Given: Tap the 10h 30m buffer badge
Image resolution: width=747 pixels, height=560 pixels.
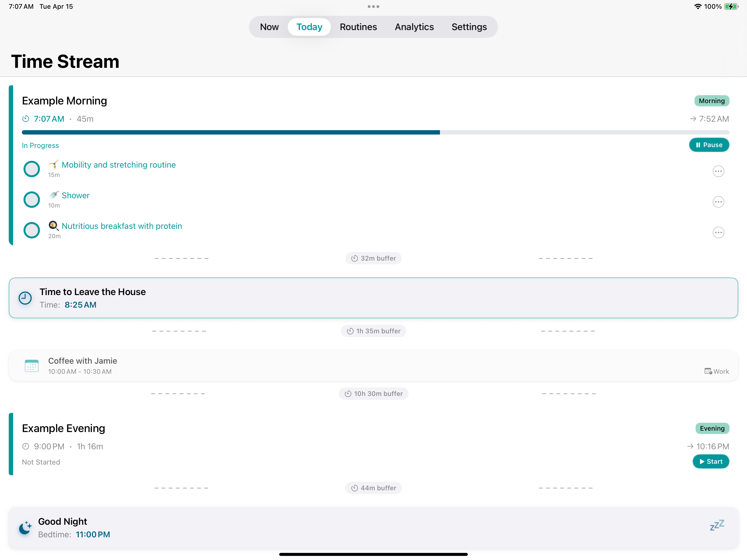Looking at the screenshot, I should [x=373, y=393].
